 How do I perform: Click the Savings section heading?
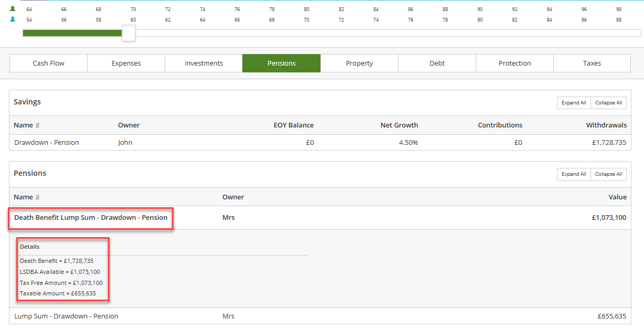[x=27, y=102]
